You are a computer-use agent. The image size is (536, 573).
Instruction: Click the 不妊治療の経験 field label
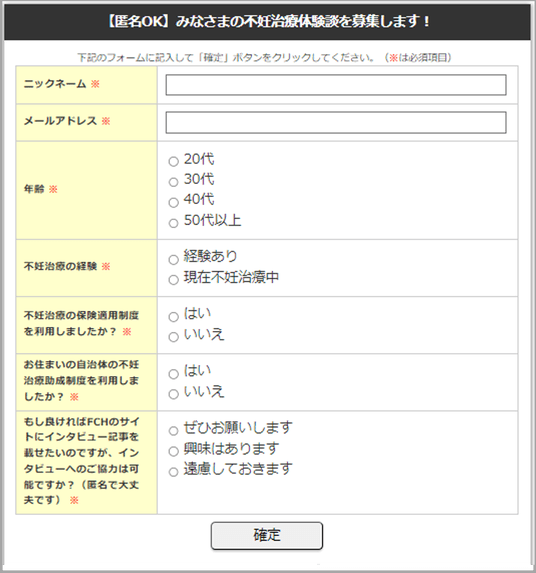click(x=60, y=266)
